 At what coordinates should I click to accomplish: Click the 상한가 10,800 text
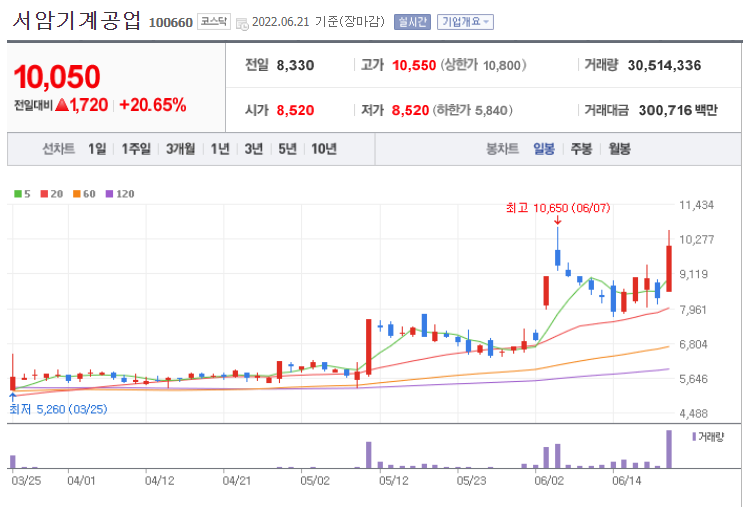(483, 65)
